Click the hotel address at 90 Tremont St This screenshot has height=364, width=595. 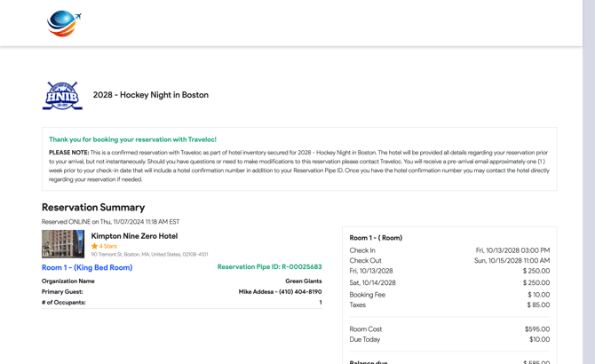coord(149,255)
